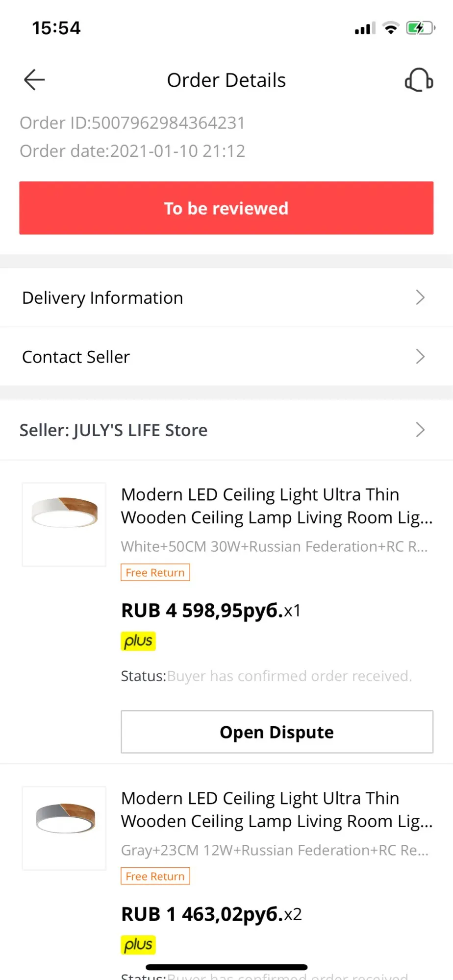453x980 pixels.
Task: Tap the Wi-Fi status icon
Action: (391, 28)
